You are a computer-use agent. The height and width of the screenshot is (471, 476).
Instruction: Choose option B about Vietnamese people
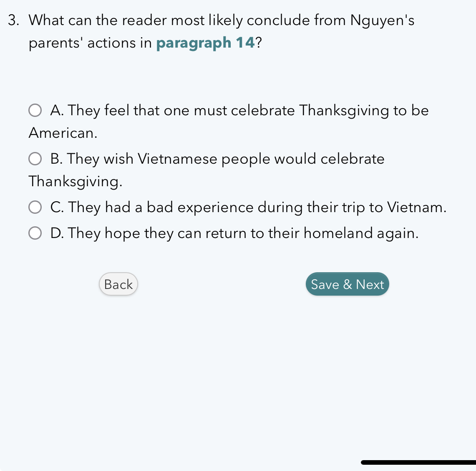point(35,159)
